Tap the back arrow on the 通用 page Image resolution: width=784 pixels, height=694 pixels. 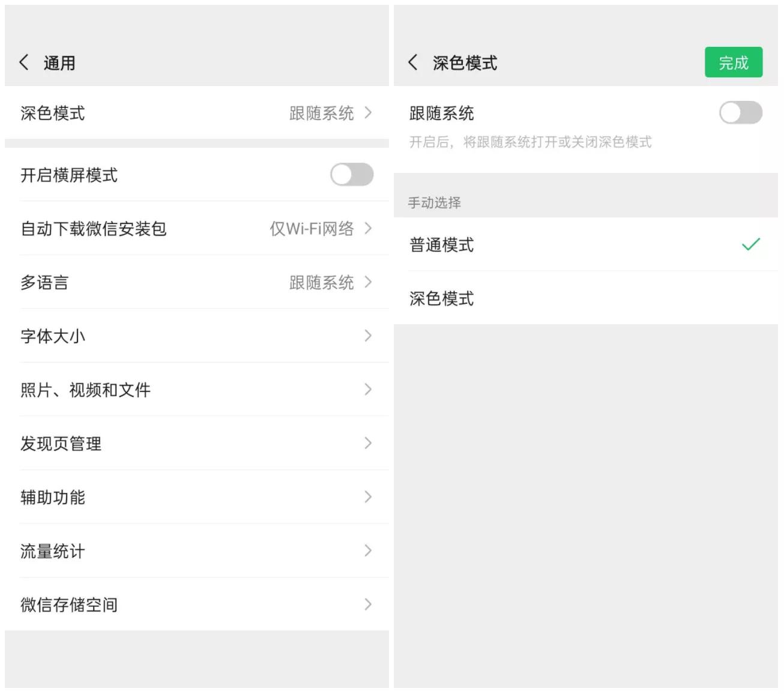coord(24,62)
